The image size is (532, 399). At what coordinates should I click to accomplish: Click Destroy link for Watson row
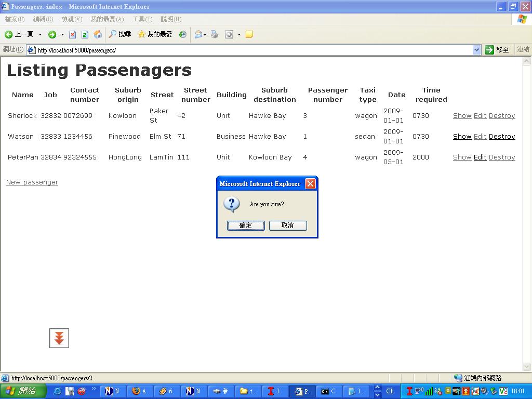click(x=502, y=137)
